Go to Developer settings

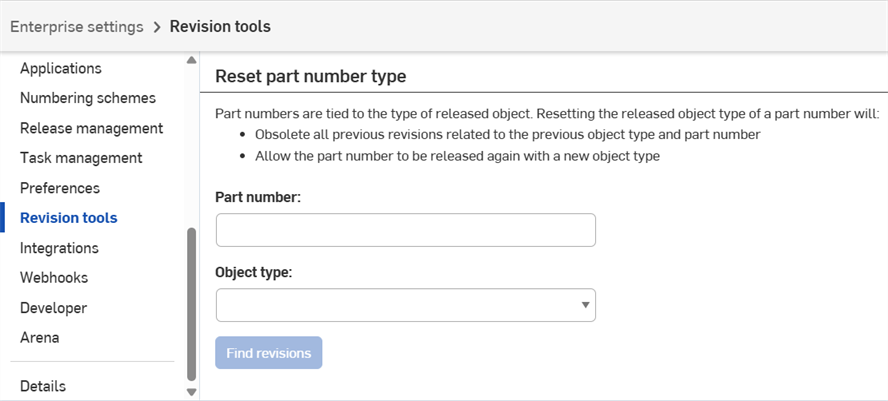pos(53,308)
